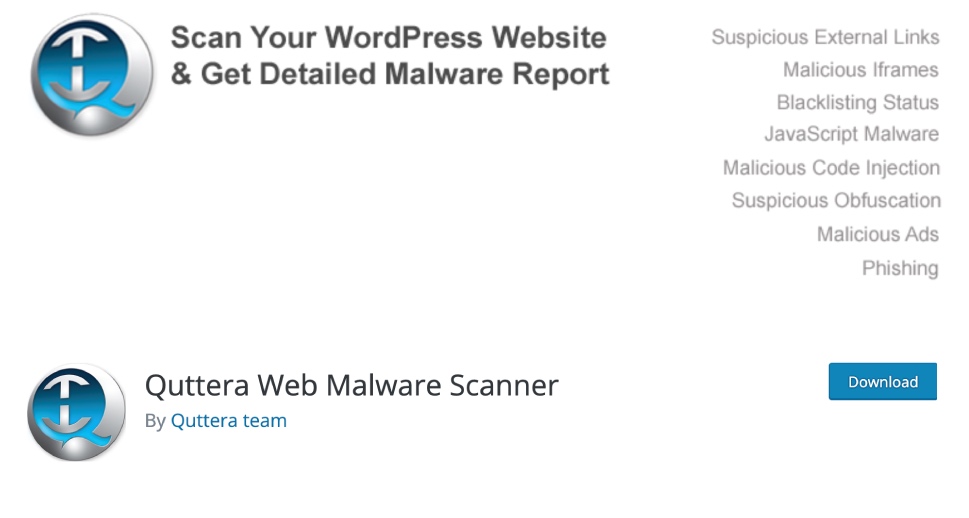969x518 pixels.
Task: Select Phishing in the feature list
Action: (x=900, y=268)
